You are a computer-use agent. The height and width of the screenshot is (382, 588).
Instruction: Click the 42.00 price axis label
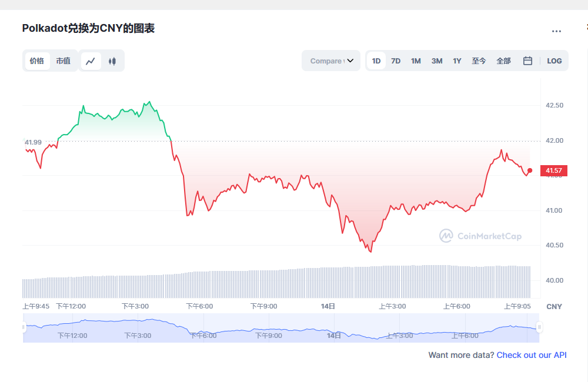tap(554, 140)
